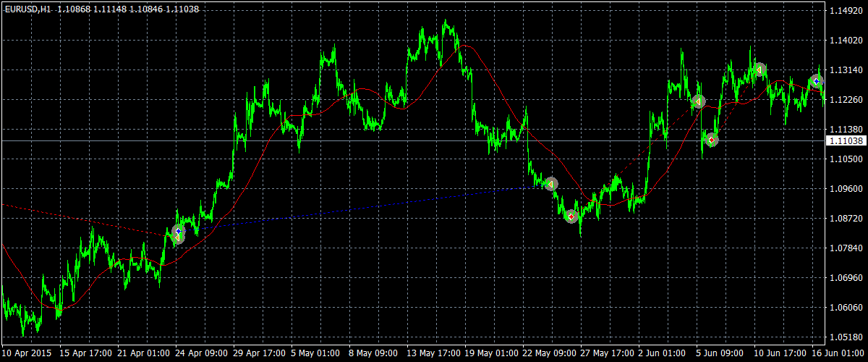Click the 5 May 01:00 time label
The height and width of the screenshot is (362, 868).
click(x=315, y=354)
